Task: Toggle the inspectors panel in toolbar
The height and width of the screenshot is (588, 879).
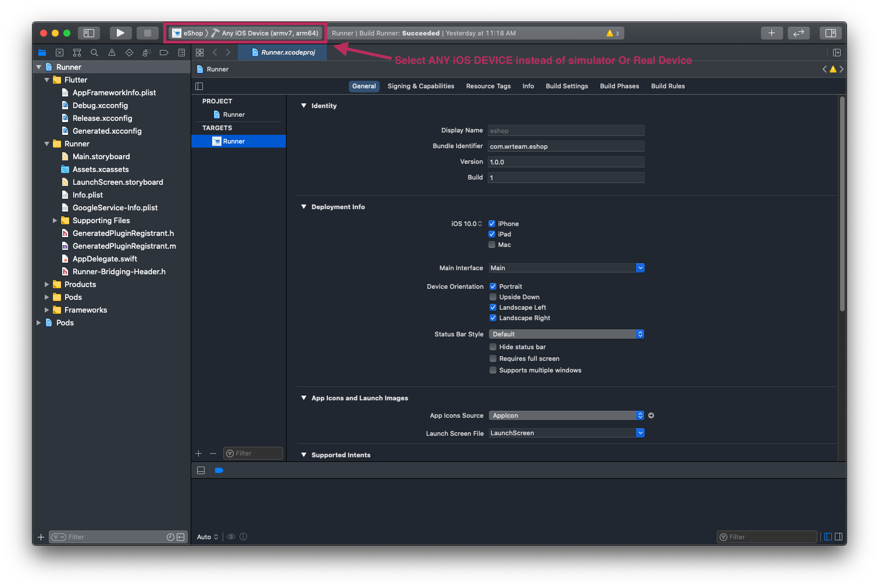Action: 831,33
